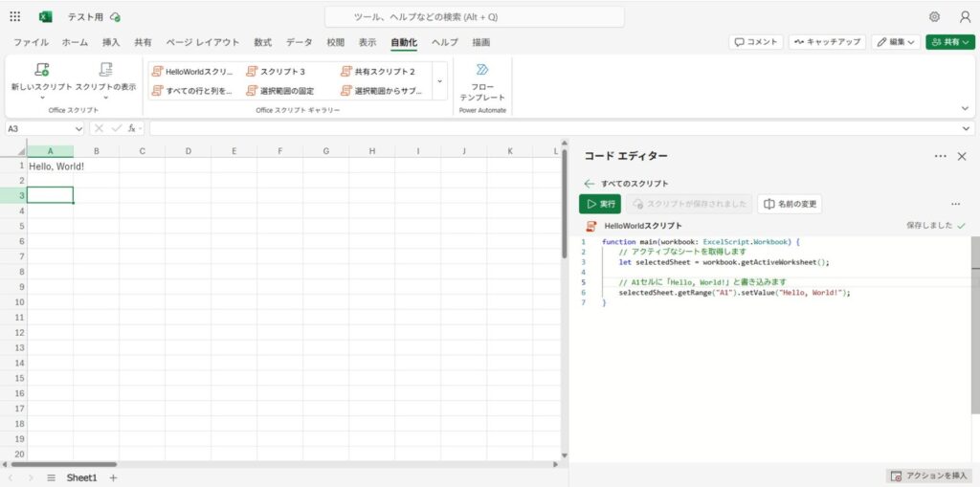Open the 編集 mode dropdown
The image size is (980, 487).
click(x=896, y=42)
